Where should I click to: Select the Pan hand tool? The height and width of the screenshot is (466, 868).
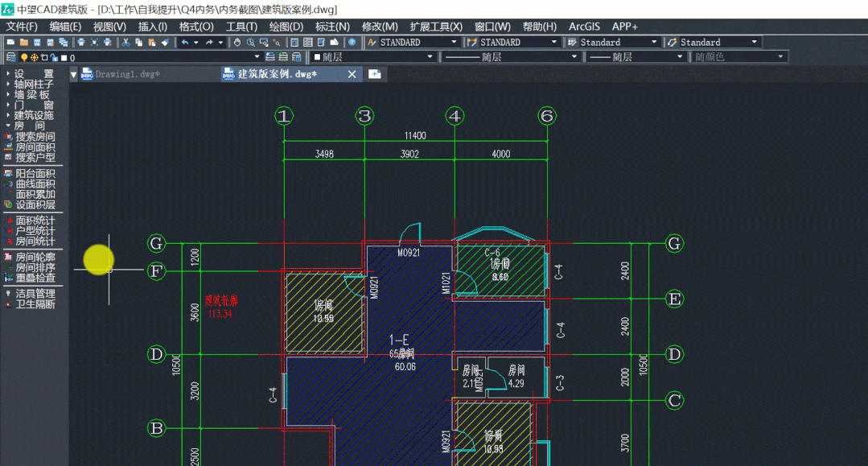[237, 42]
